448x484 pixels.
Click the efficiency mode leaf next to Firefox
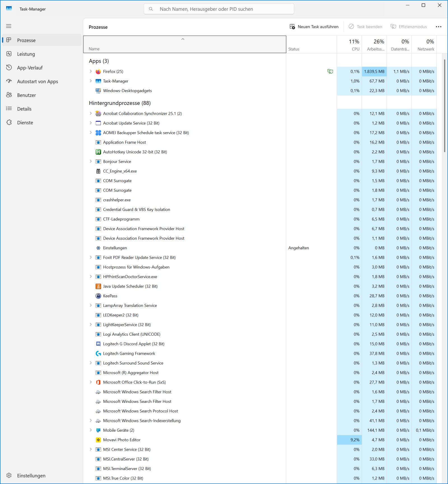(x=330, y=71)
